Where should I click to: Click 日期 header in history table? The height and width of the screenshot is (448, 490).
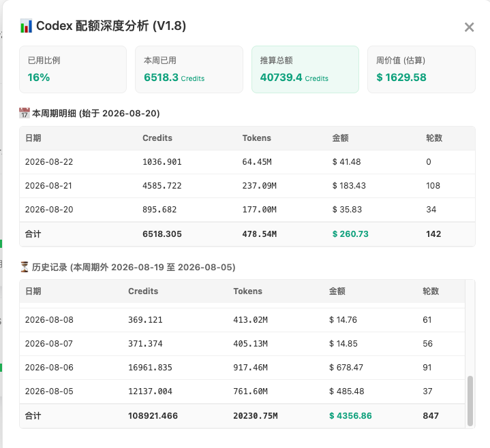33,291
